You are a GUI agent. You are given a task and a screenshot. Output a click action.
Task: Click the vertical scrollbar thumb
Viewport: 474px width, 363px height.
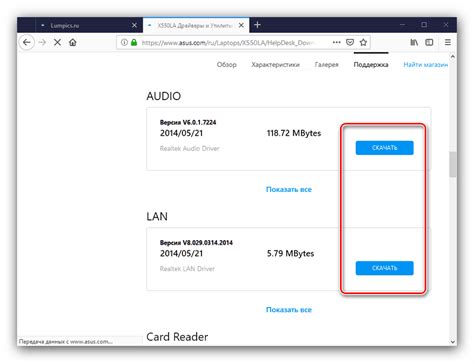tap(452, 164)
